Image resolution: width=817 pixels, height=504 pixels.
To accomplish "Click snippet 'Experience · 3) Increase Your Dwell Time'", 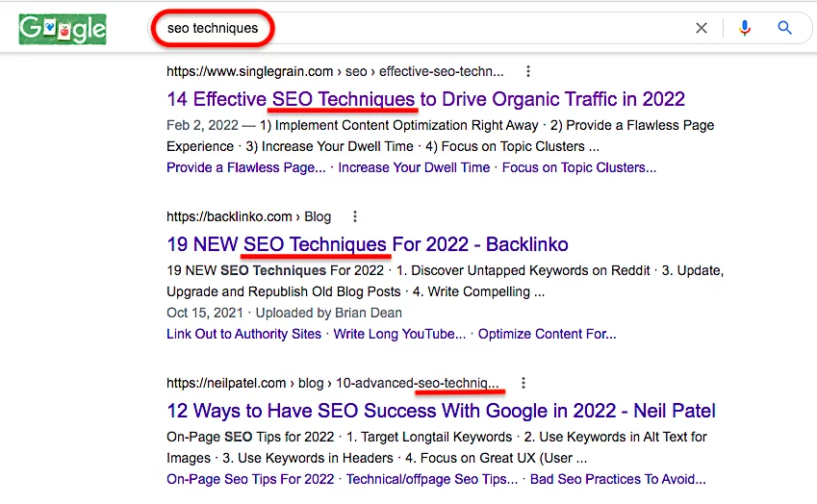I will pos(290,146).
